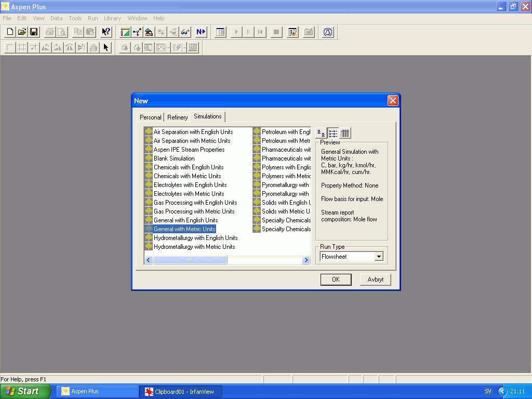
Task: Select the Simulations tab
Action: (208, 116)
